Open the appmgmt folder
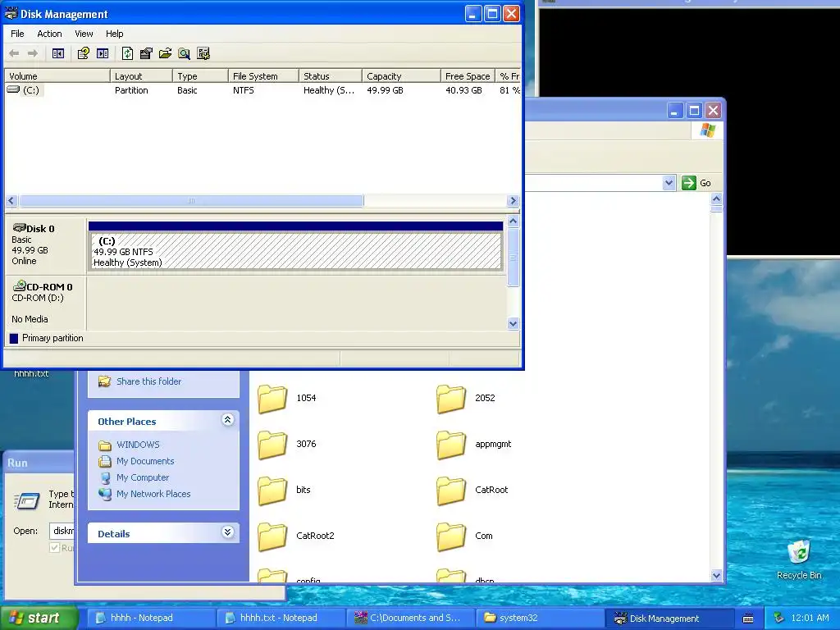840x630 pixels. click(x=451, y=445)
